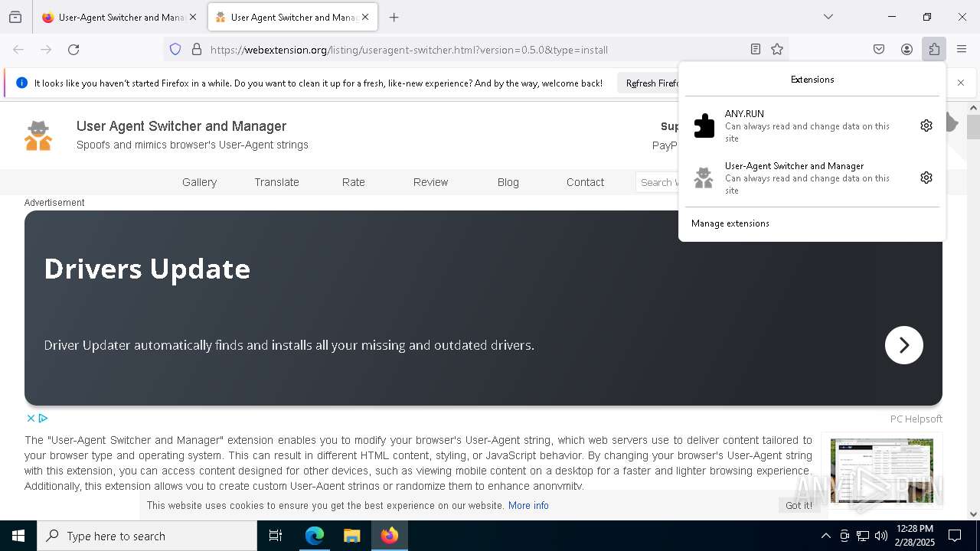This screenshot has height=551, width=980.
Task: Focus the site search field
Action: pyautogui.click(x=657, y=182)
